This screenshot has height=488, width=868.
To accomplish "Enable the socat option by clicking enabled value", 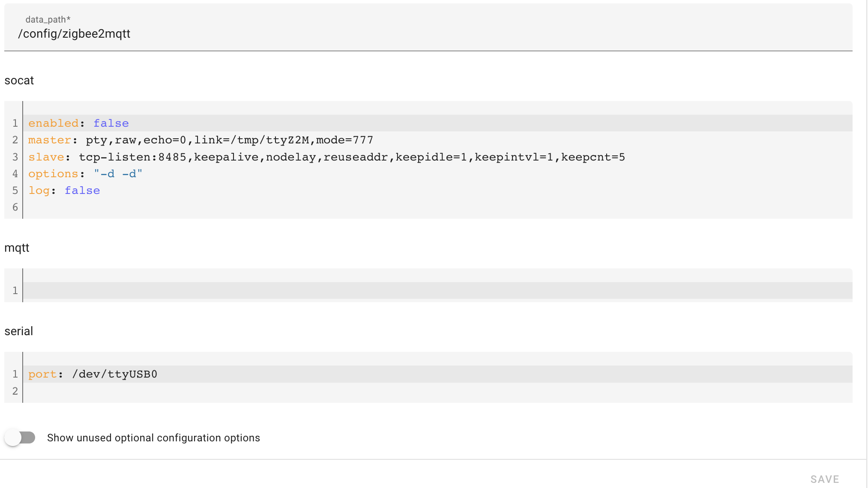I will click(x=111, y=123).
